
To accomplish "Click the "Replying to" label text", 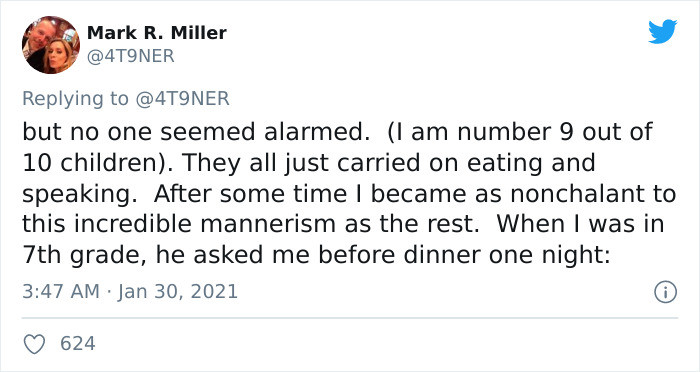I will 75,99.
